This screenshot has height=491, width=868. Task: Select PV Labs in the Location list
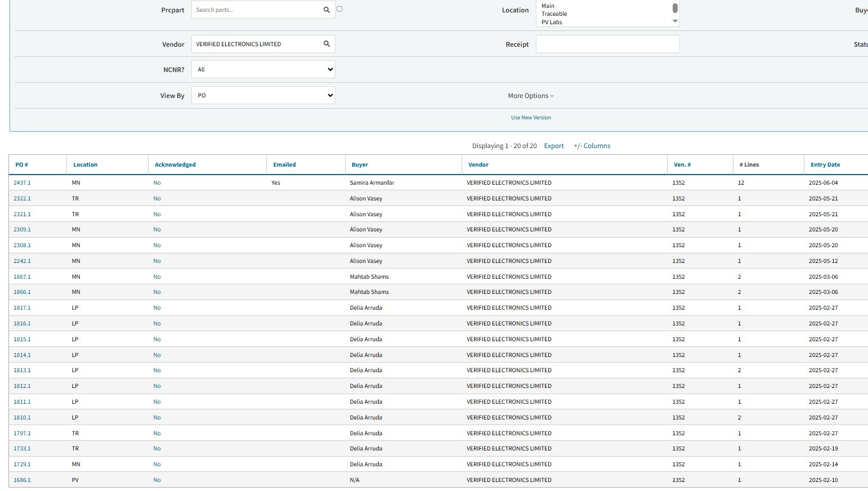552,23
